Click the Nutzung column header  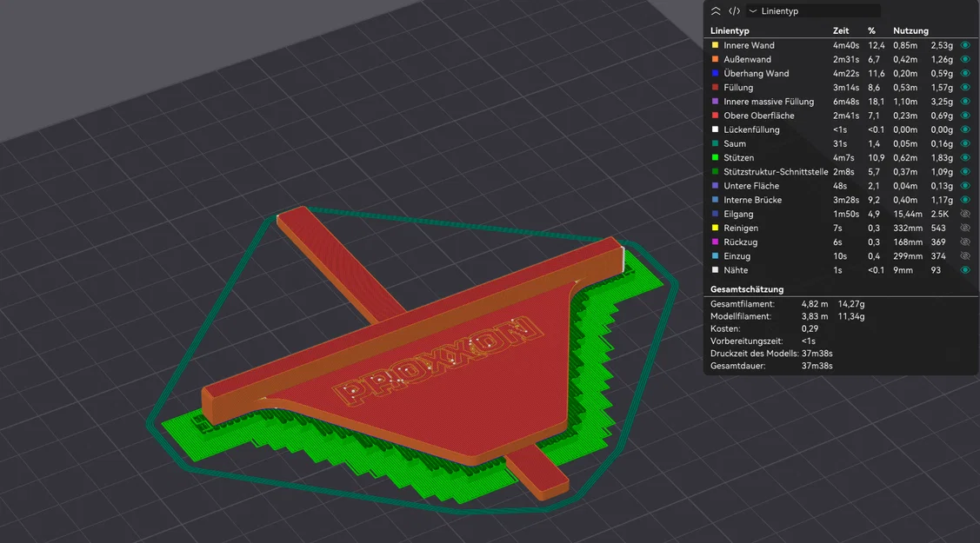point(910,30)
